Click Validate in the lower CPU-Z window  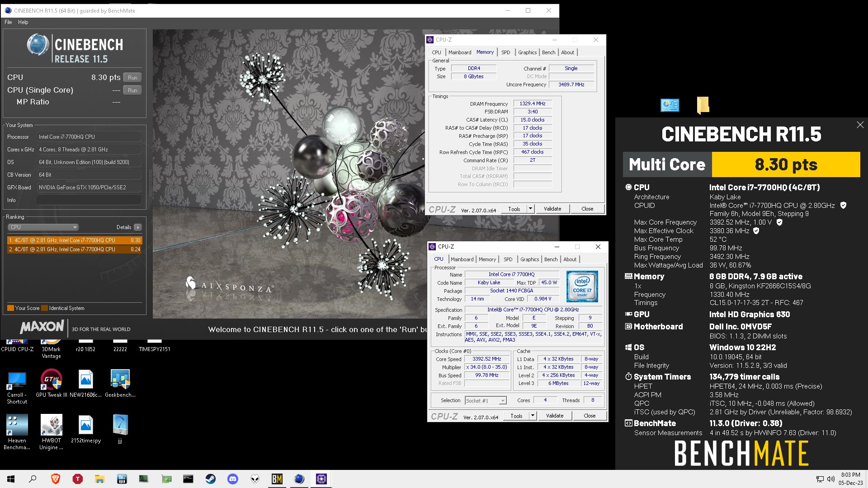[555, 416]
